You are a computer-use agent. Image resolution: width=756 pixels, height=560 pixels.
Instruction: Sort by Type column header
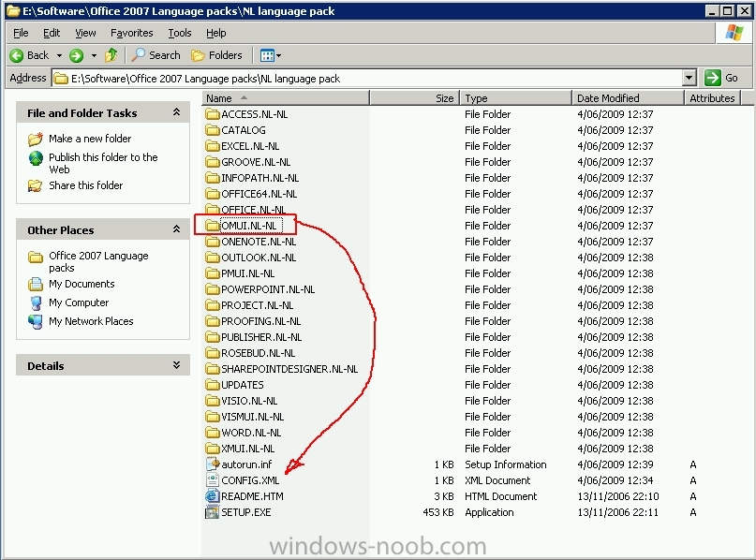click(x=515, y=98)
